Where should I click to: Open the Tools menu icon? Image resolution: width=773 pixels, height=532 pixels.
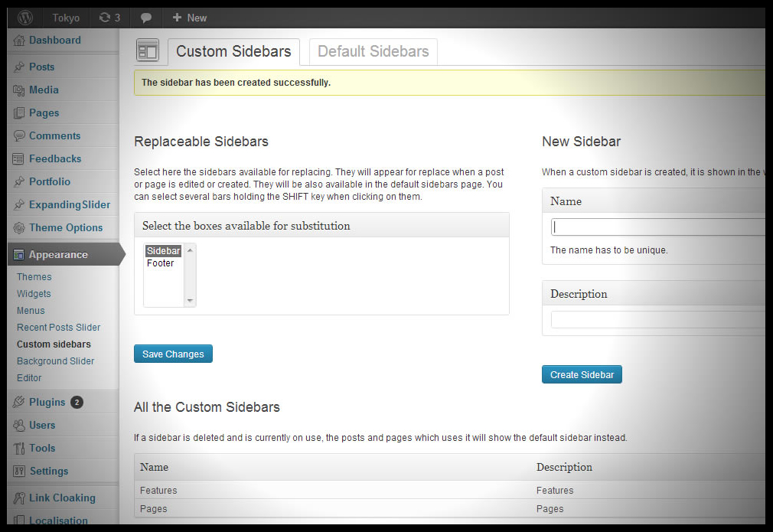coord(19,449)
